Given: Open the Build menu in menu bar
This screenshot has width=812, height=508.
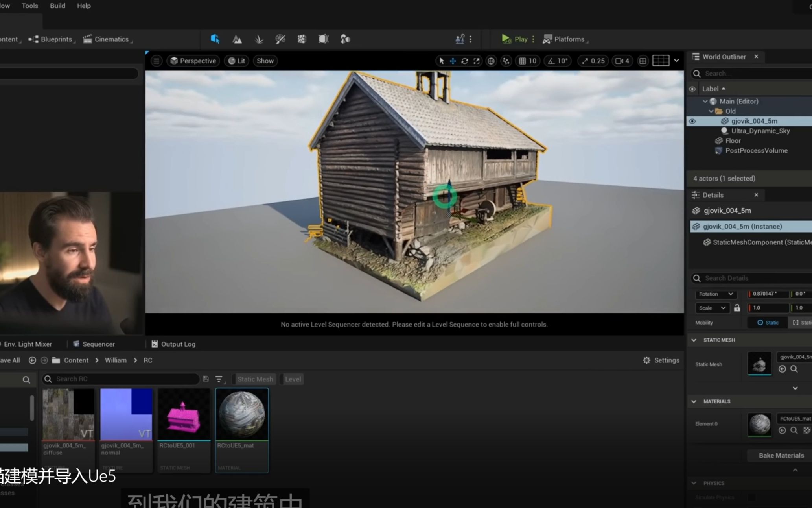Looking at the screenshot, I should (57, 5).
